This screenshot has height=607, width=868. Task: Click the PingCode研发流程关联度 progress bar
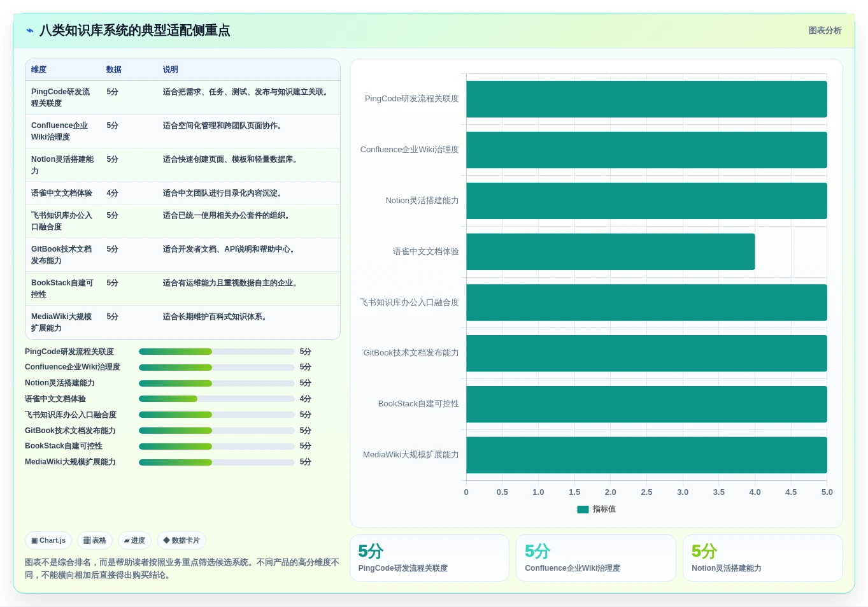click(217, 352)
